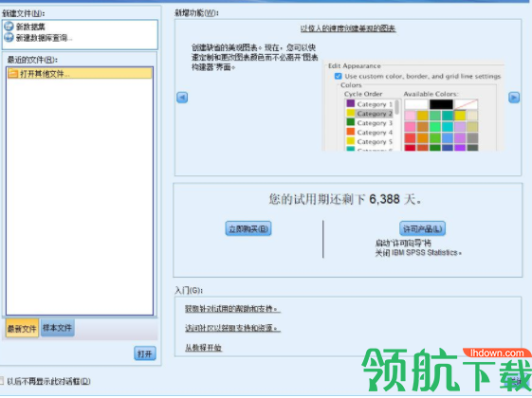532x398 pixels.
Task: Show next feature with right arrow
Action: pyautogui.click(x=514, y=98)
